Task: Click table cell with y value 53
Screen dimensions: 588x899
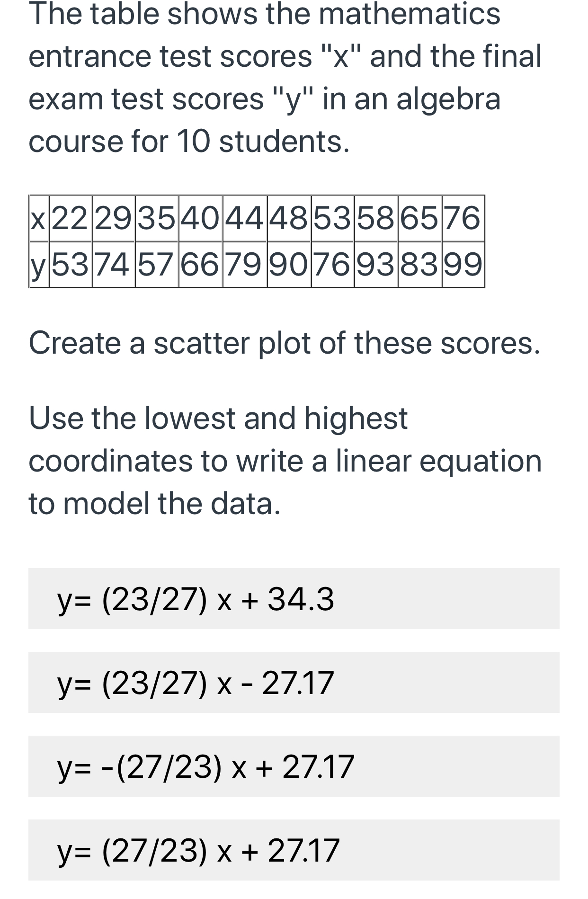Action: [x=71, y=264]
